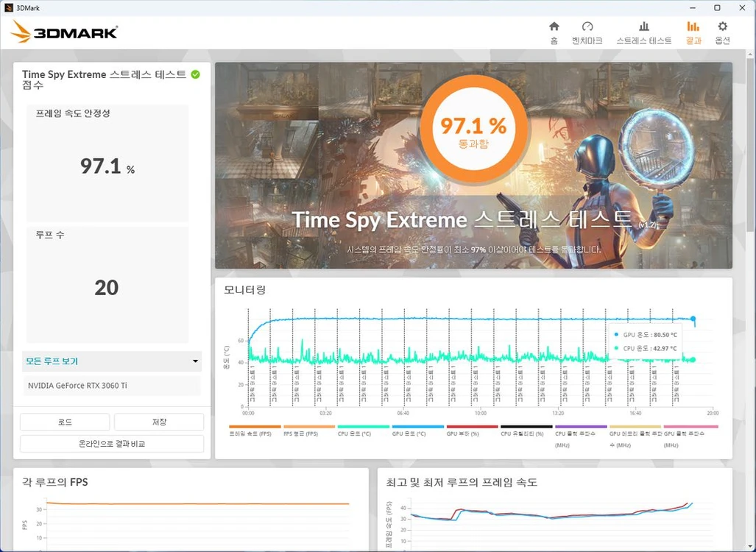Click 최고 및 최저 루프의 프레임 속도 heading
Viewport: 756px width, 552px height.
(462, 482)
